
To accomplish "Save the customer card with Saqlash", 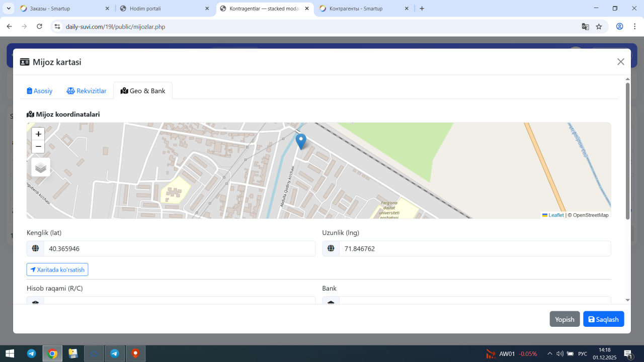I will (604, 319).
